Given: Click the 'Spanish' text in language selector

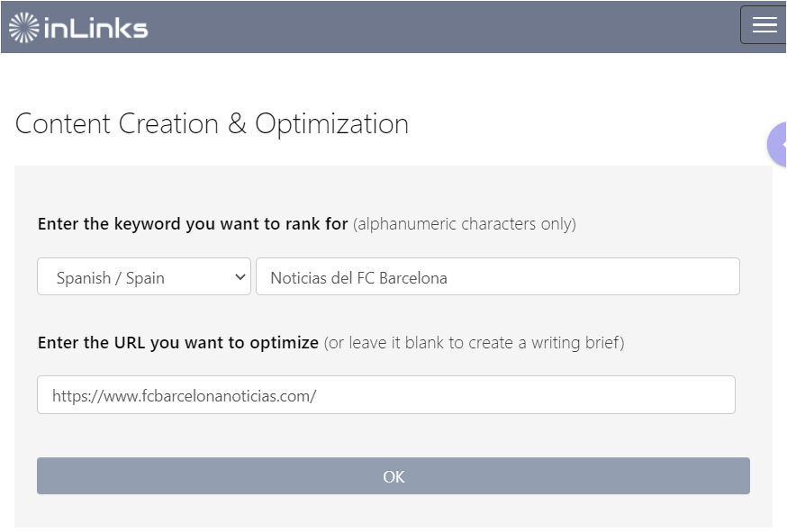Looking at the screenshot, I should pyautogui.click(x=84, y=278).
